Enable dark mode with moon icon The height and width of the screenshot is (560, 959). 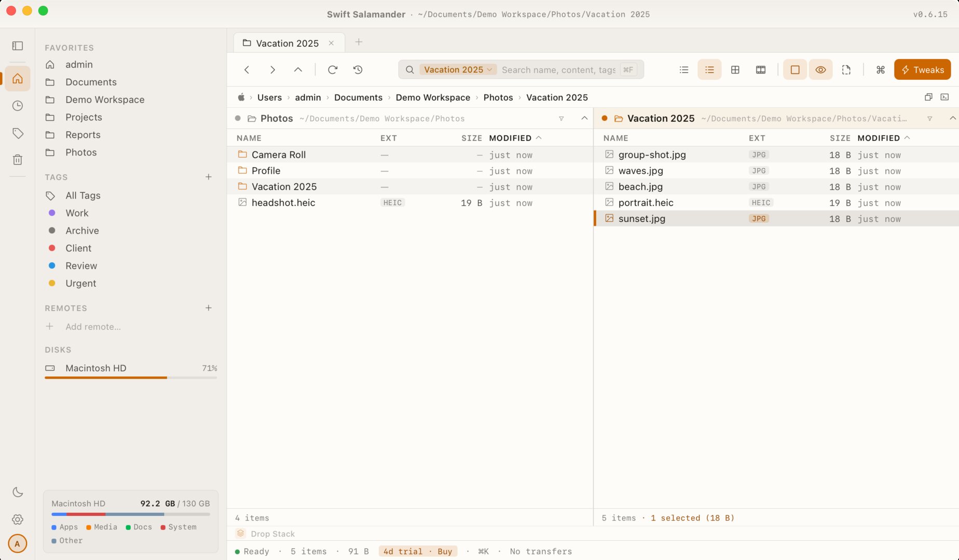[17, 492]
